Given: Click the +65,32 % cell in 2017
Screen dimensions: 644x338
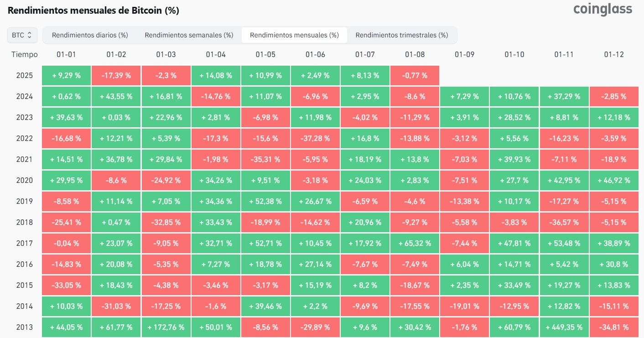Looking at the screenshot, I should [x=415, y=243].
